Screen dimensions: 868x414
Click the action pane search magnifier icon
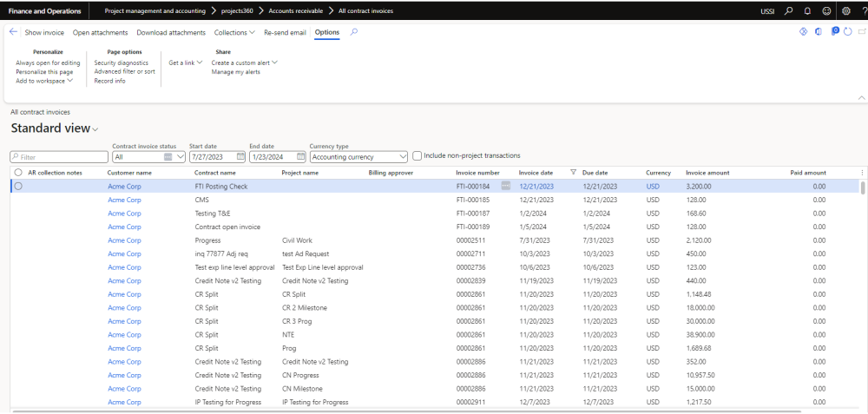[353, 32]
